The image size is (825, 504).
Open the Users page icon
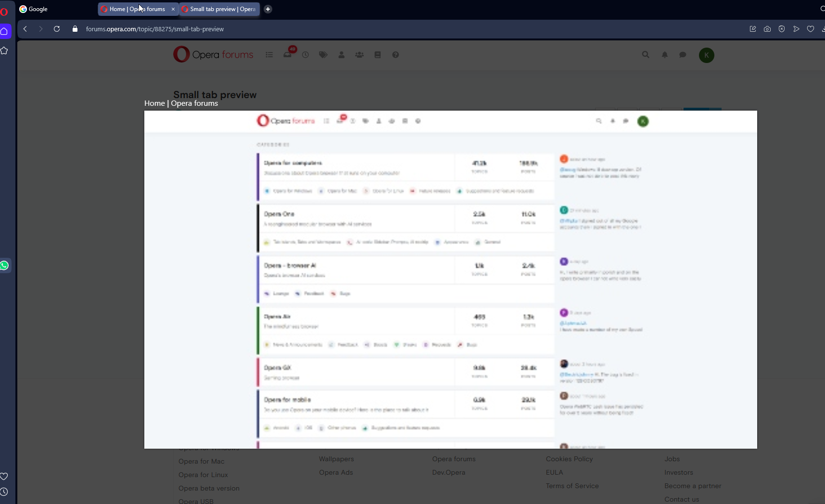pos(341,55)
